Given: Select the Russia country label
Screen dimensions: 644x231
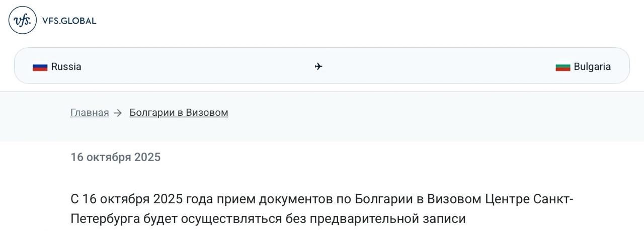Looking at the screenshot, I should (66, 67).
